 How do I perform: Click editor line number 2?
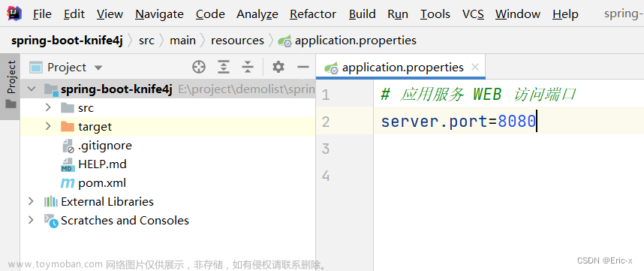325,122
